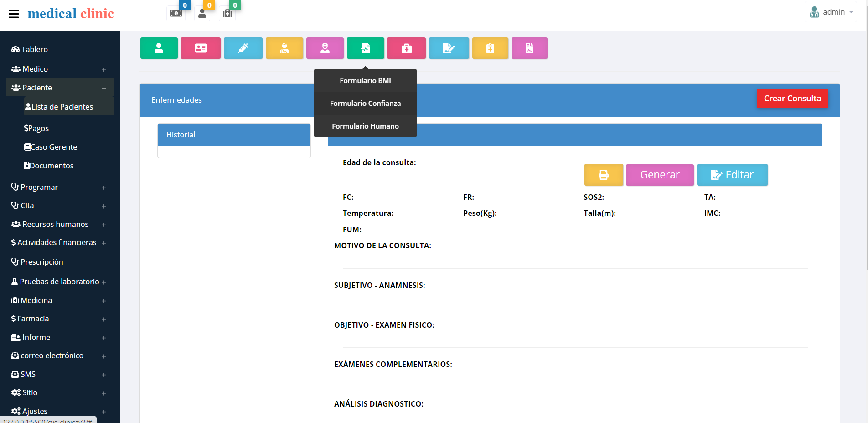Image resolution: width=868 pixels, height=423 pixels.
Task: Click the green user profile icon button
Action: [159, 48]
